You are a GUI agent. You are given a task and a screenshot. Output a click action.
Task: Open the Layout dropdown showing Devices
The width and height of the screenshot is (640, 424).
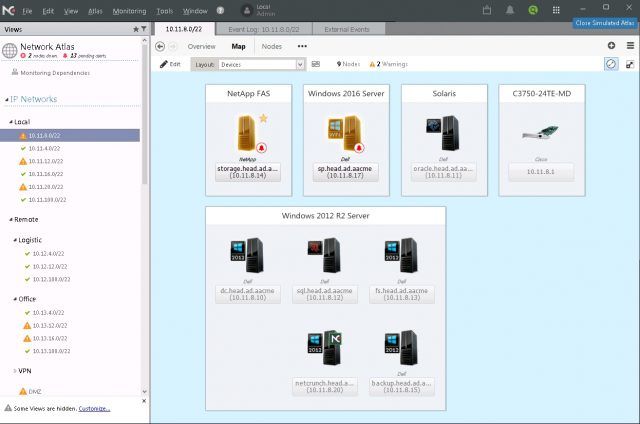click(x=262, y=64)
